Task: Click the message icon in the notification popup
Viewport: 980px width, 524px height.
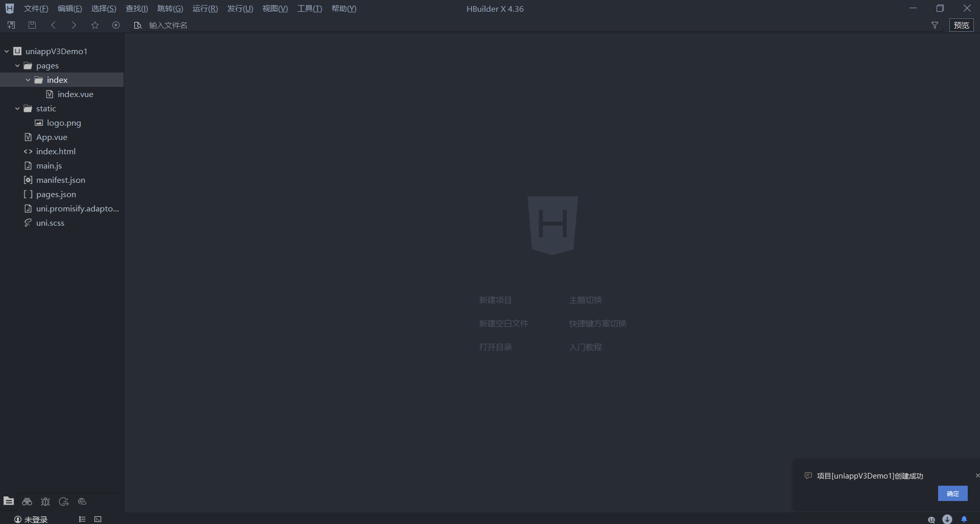Action: pyautogui.click(x=808, y=475)
